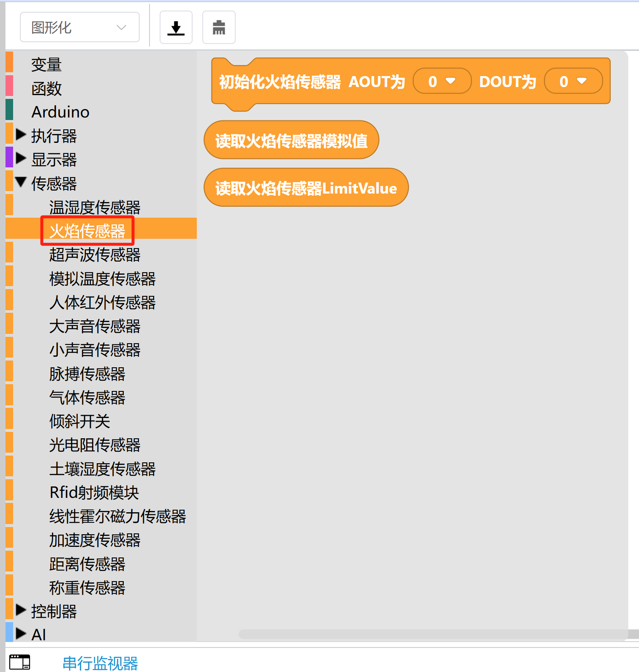This screenshot has height=672, width=639.
Task: Select the Arduino category
Action: pyautogui.click(x=60, y=112)
